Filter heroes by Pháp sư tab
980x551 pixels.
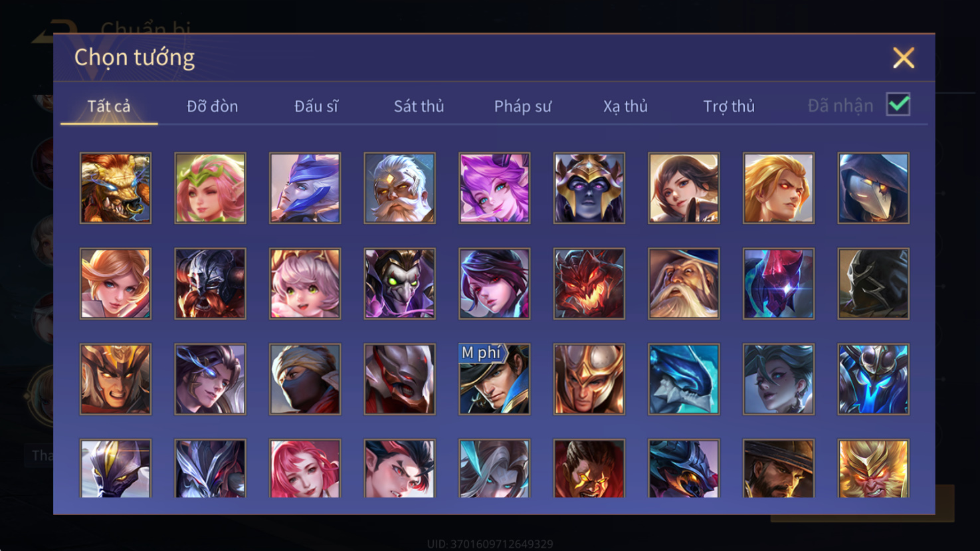click(x=523, y=106)
